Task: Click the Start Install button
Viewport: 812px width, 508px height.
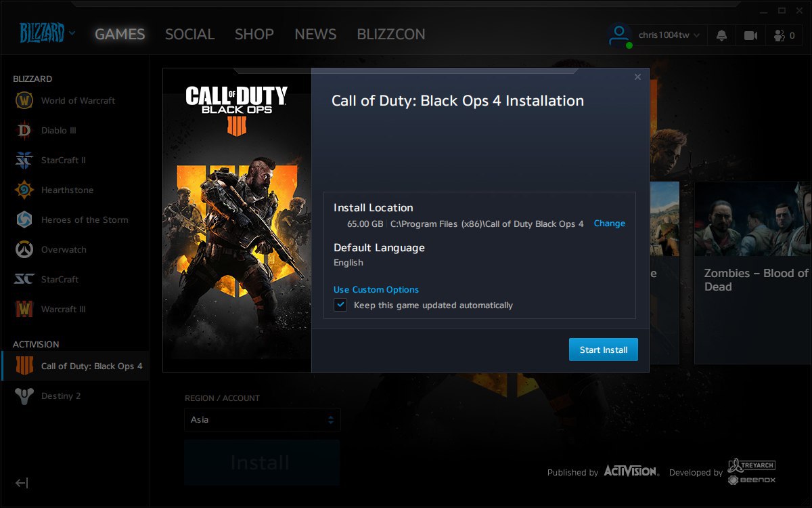Action: pyautogui.click(x=604, y=350)
